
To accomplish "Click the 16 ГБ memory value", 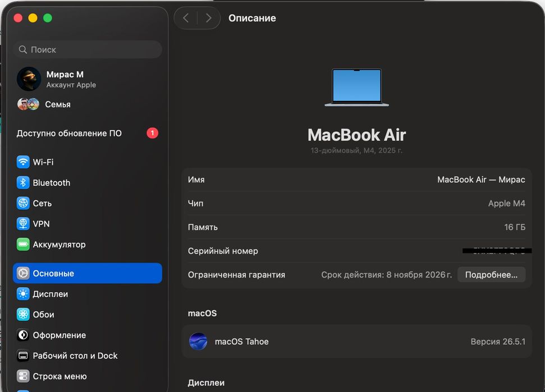I will 515,227.
